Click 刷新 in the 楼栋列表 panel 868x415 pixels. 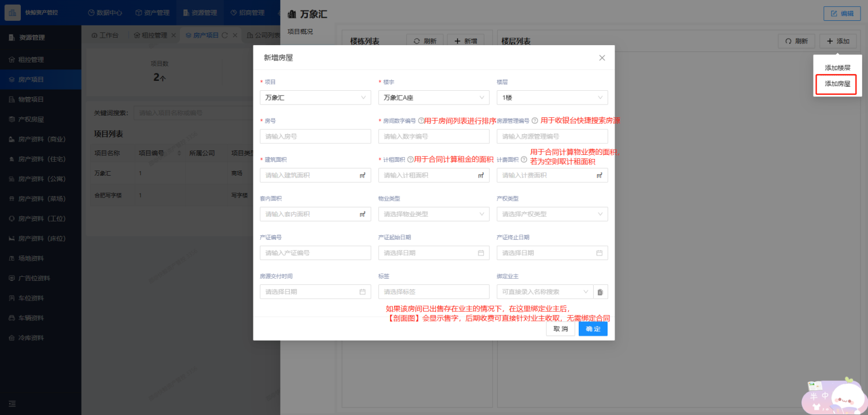pyautogui.click(x=425, y=41)
